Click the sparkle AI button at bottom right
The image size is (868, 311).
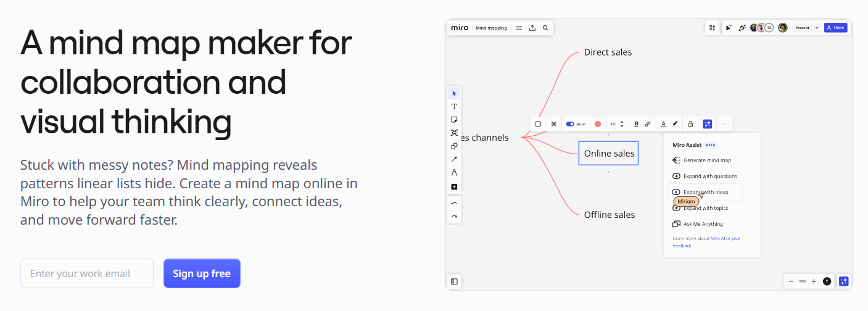coord(844,281)
